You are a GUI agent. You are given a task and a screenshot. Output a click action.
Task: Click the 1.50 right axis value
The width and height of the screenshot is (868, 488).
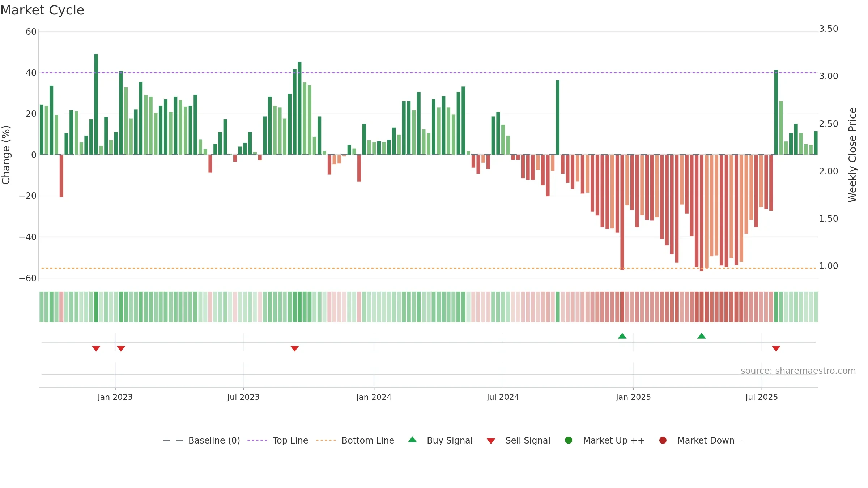pyautogui.click(x=829, y=219)
